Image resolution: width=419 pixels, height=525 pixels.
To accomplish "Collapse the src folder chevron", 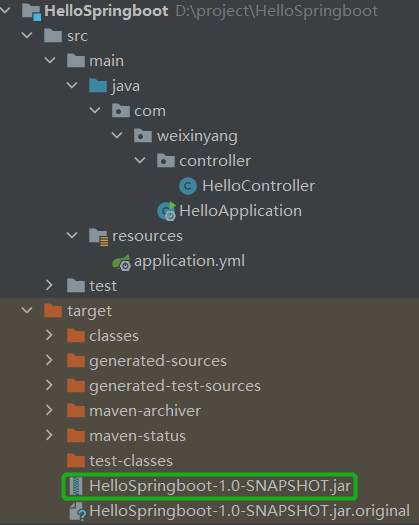I will [x=27, y=35].
